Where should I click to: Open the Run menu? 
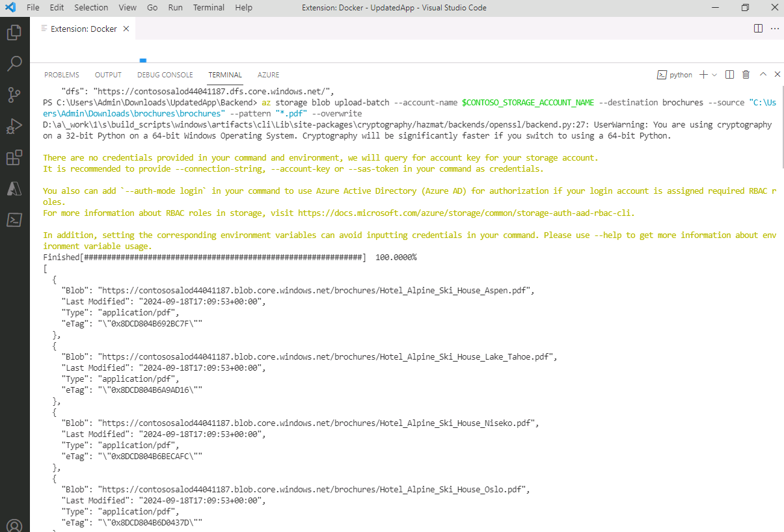175,8
